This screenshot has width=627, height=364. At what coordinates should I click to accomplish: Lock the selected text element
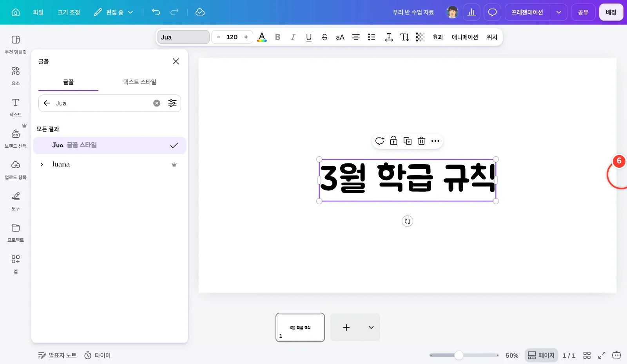pyautogui.click(x=393, y=141)
